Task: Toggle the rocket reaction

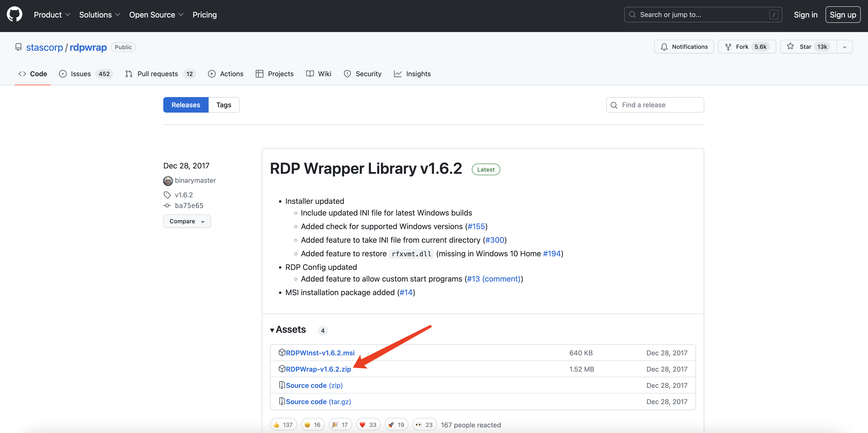Action: click(x=396, y=425)
